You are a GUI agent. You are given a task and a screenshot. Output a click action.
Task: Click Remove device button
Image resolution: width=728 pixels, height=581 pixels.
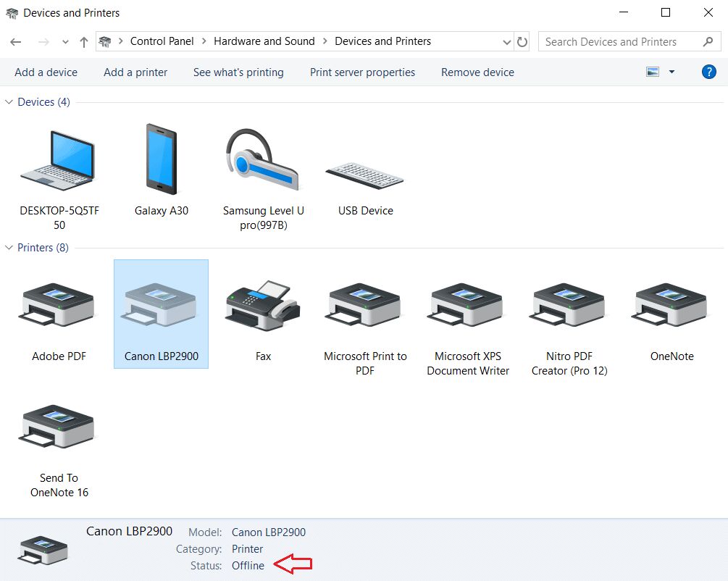(x=477, y=72)
